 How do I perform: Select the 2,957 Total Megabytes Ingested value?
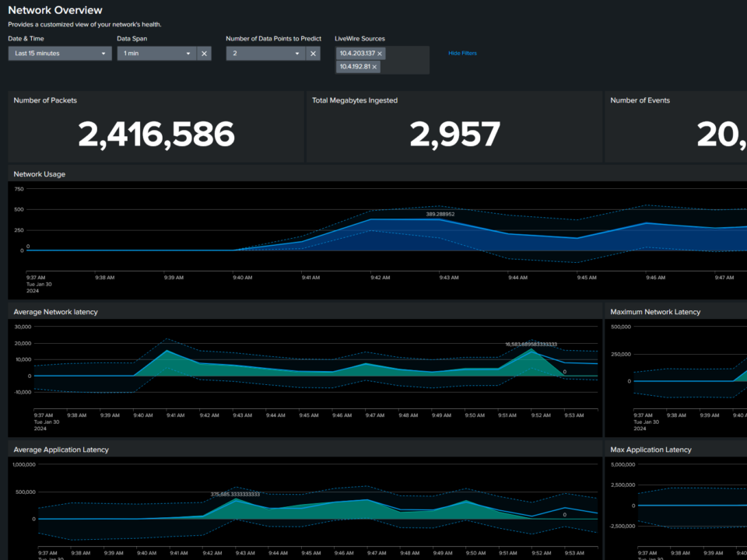pos(454,135)
